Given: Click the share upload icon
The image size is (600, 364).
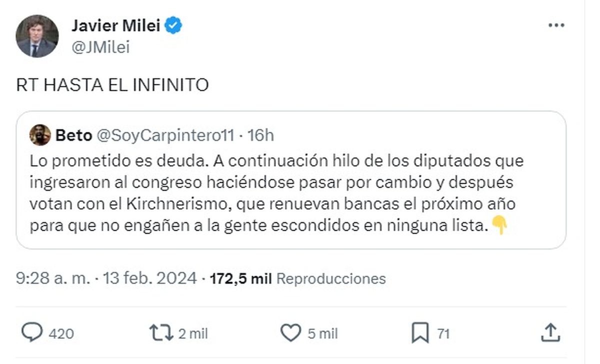Looking at the screenshot, I should coord(549,333).
